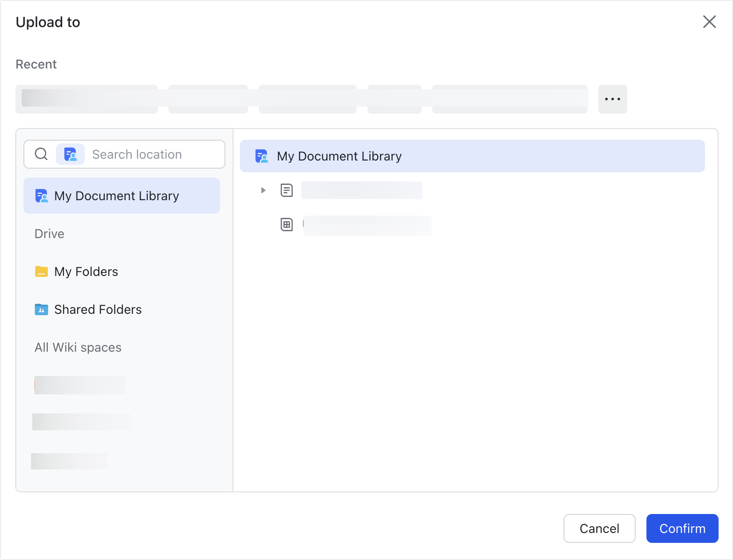733x560 pixels.
Task: Click the My Document Library icon in right panel
Action: pos(261,156)
